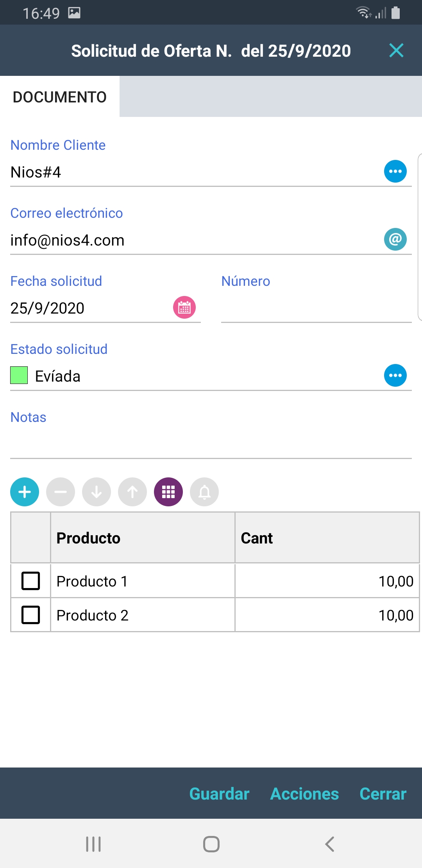This screenshot has height=868, width=422.
Task: Select the DOCUMENTO tab
Action: point(60,97)
